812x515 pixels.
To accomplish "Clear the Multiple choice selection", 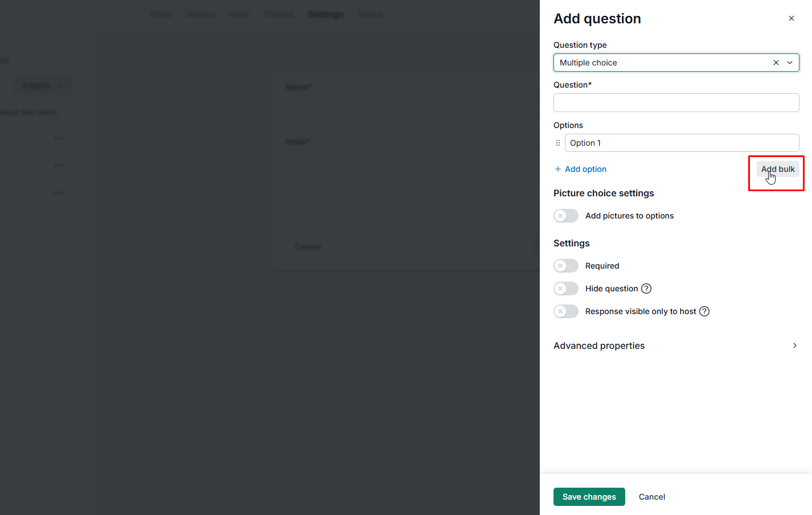I will click(776, 63).
